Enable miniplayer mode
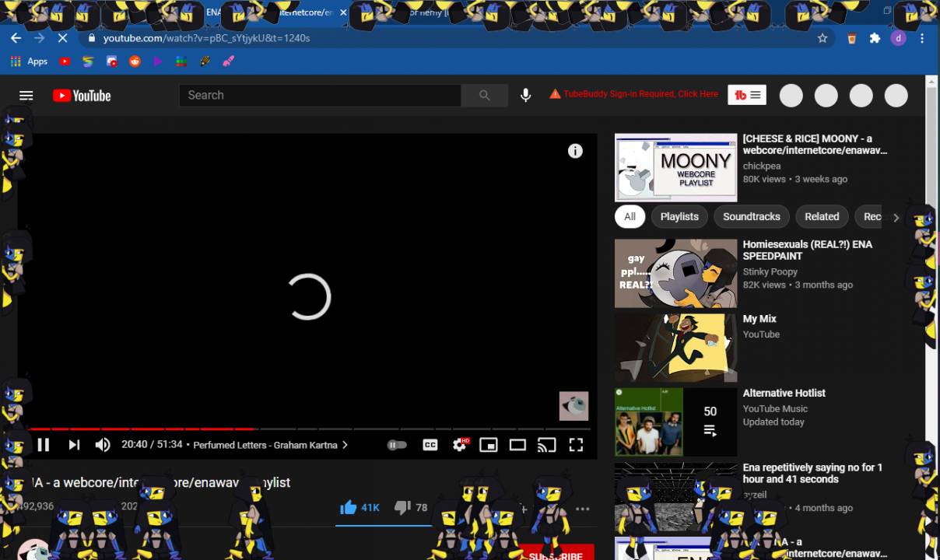The width and height of the screenshot is (940, 560). click(x=489, y=445)
